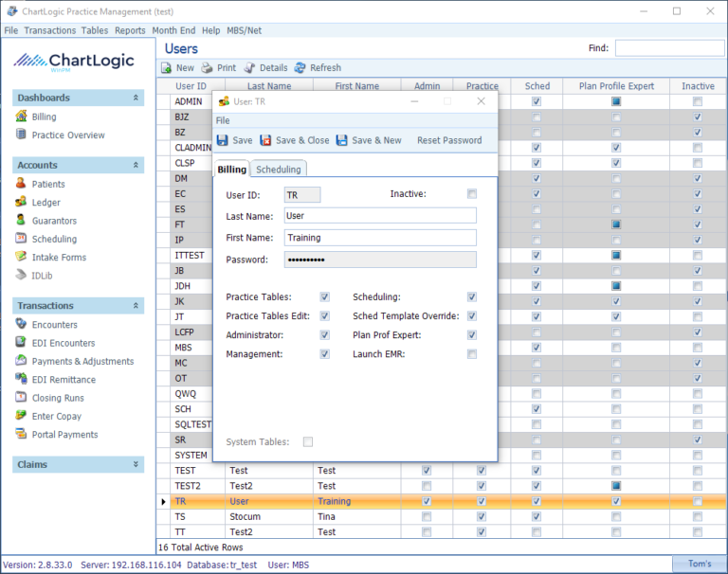Uncheck the Scheduling permission checkbox
This screenshot has height=574, width=728.
[472, 297]
